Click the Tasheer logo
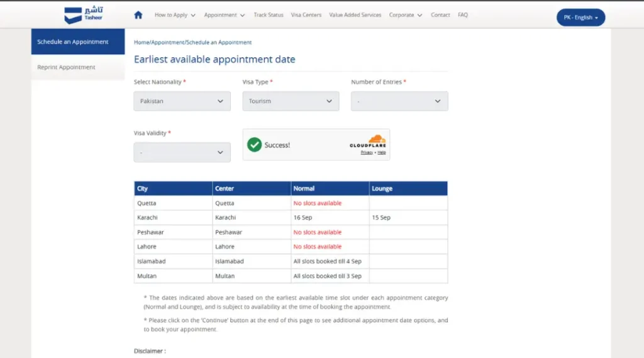 coord(84,15)
